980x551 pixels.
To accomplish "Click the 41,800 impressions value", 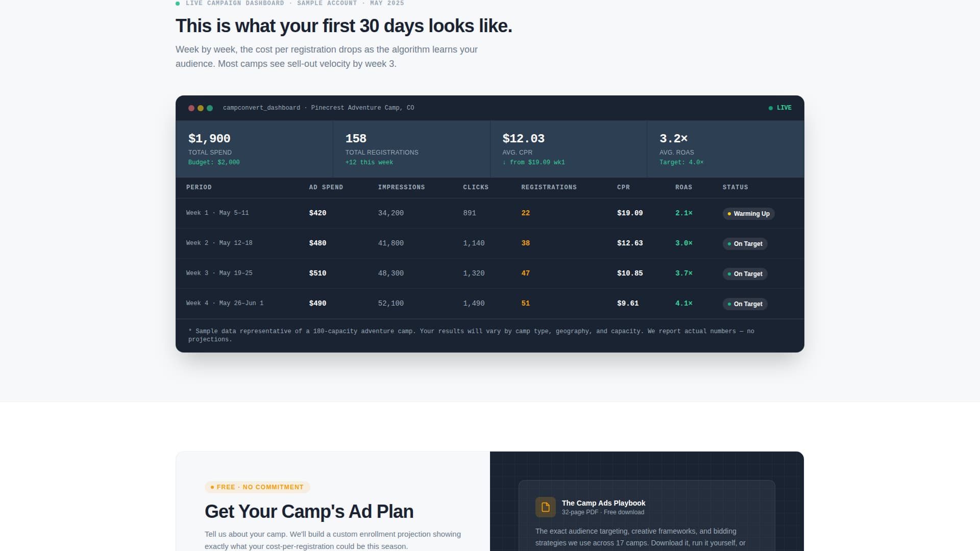I will coord(390,243).
